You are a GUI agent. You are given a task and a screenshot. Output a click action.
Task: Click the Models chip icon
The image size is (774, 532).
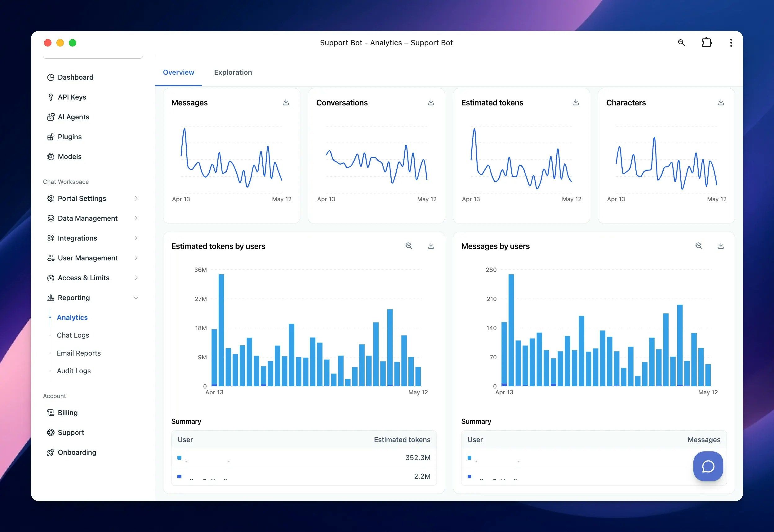(51, 157)
